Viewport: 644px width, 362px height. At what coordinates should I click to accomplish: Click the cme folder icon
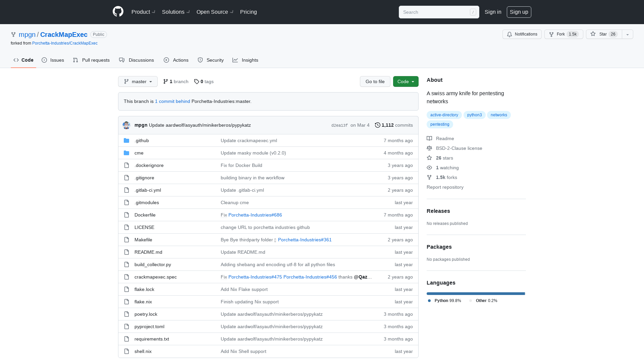[x=126, y=153]
